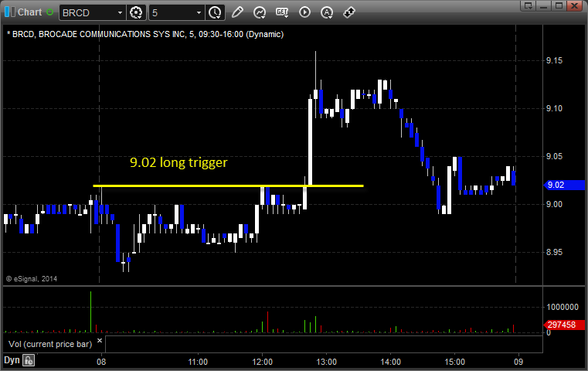
Task: Open the alerts A icon menu
Action: point(327,13)
